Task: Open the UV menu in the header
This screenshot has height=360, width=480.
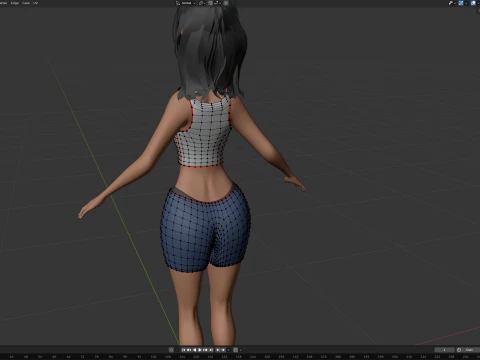Action: click(x=35, y=3)
